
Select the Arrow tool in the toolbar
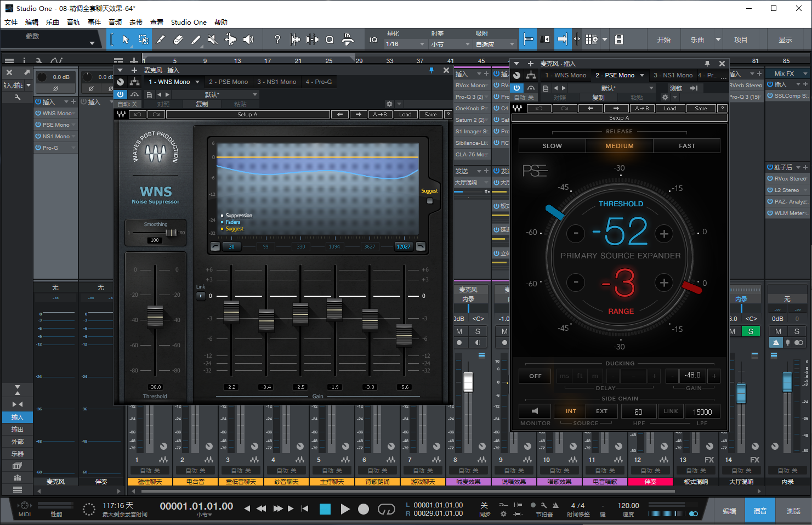pyautogui.click(x=126, y=39)
